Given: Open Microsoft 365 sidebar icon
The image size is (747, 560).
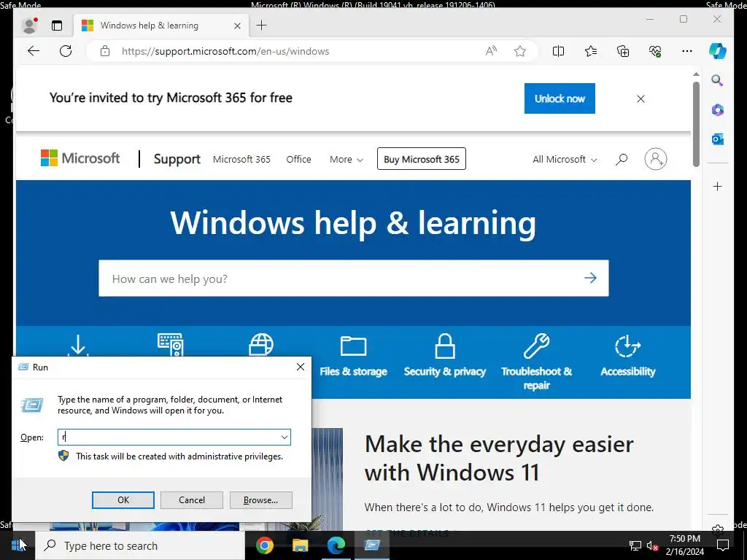Looking at the screenshot, I should pos(718,110).
